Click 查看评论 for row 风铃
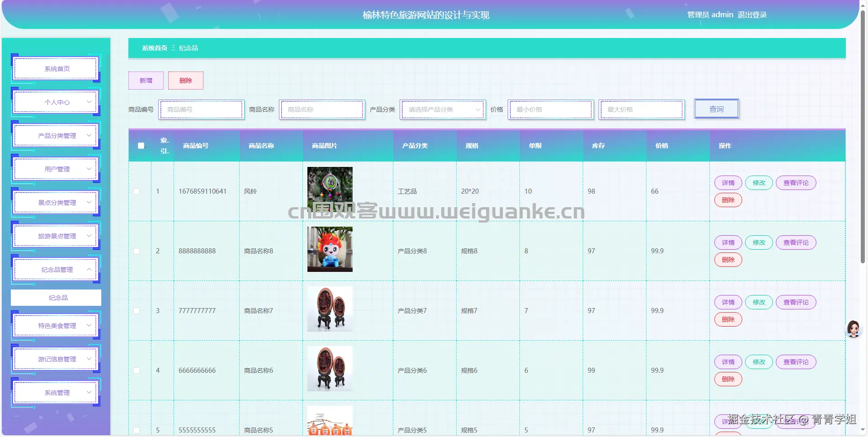 point(796,183)
